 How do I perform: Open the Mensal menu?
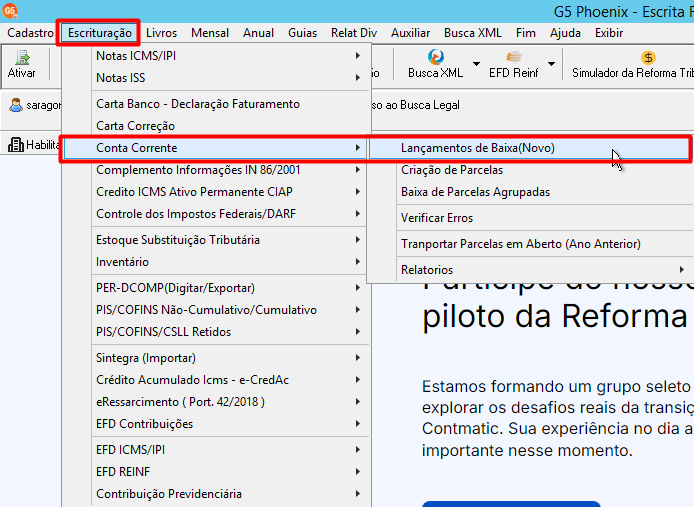pyautogui.click(x=210, y=33)
